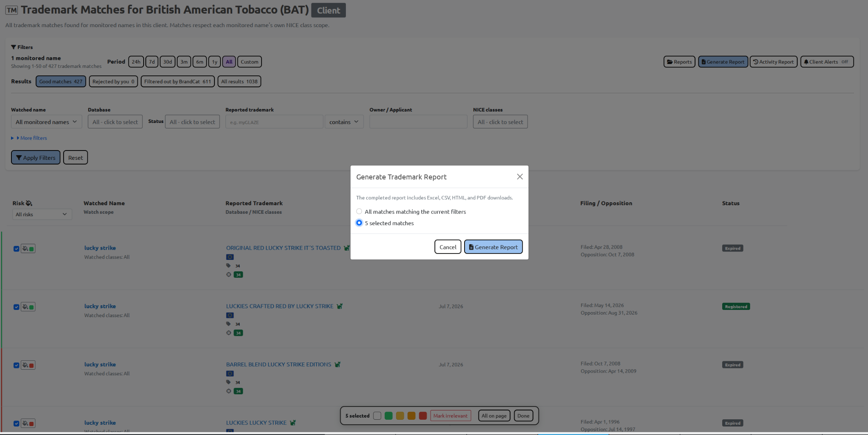Pick the green risk swatch in the selection bar

pos(388,416)
